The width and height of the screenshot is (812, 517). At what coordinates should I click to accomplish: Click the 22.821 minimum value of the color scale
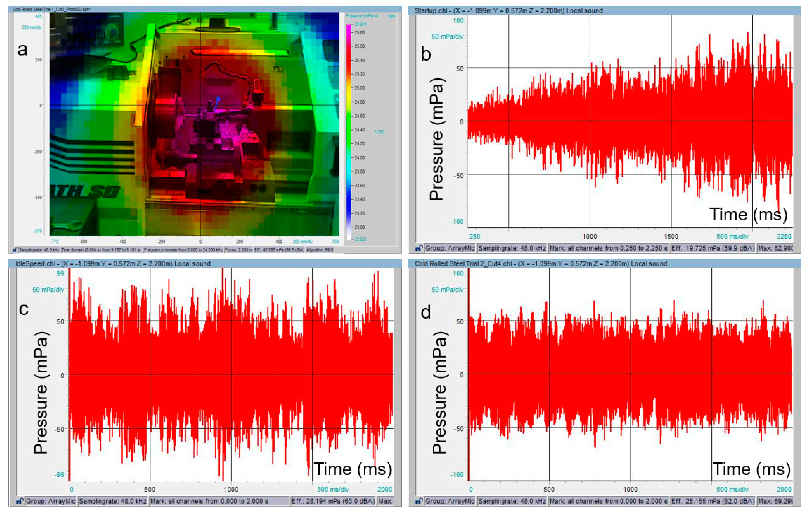(360, 239)
